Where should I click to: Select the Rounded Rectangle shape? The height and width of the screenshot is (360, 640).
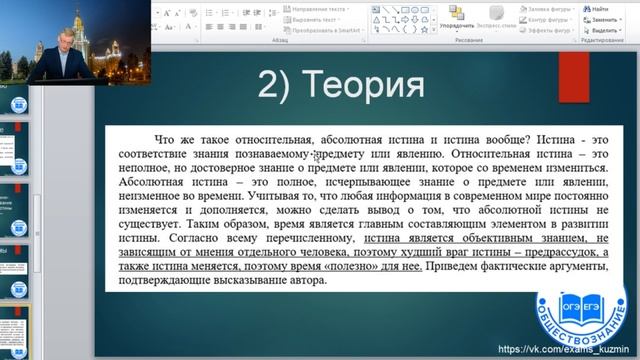coord(425,10)
